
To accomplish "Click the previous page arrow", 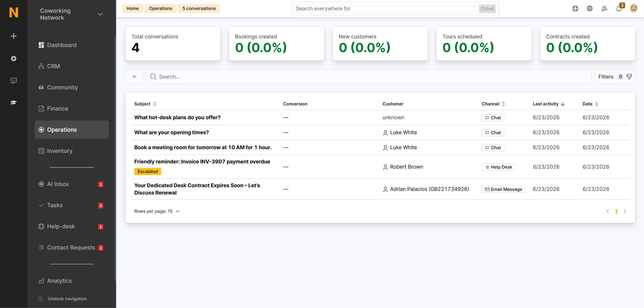I will coord(608,211).
